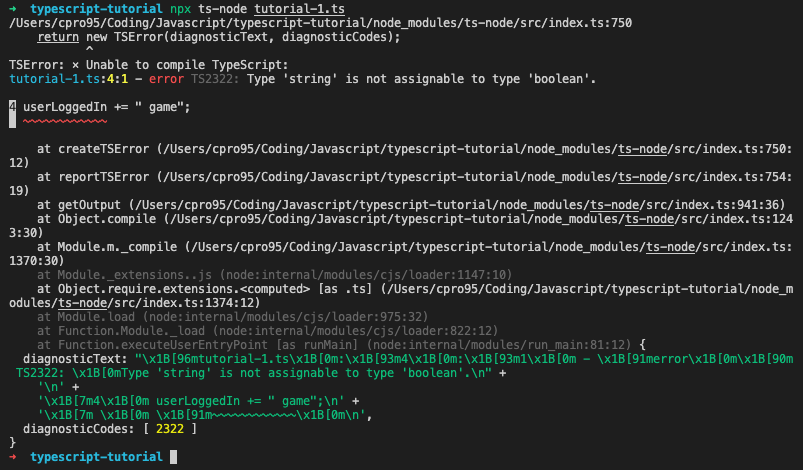This screenshot has width=803, height=470.
Task: Click ts-node link in createTSError stack line
Action: [x=642, y=149]
